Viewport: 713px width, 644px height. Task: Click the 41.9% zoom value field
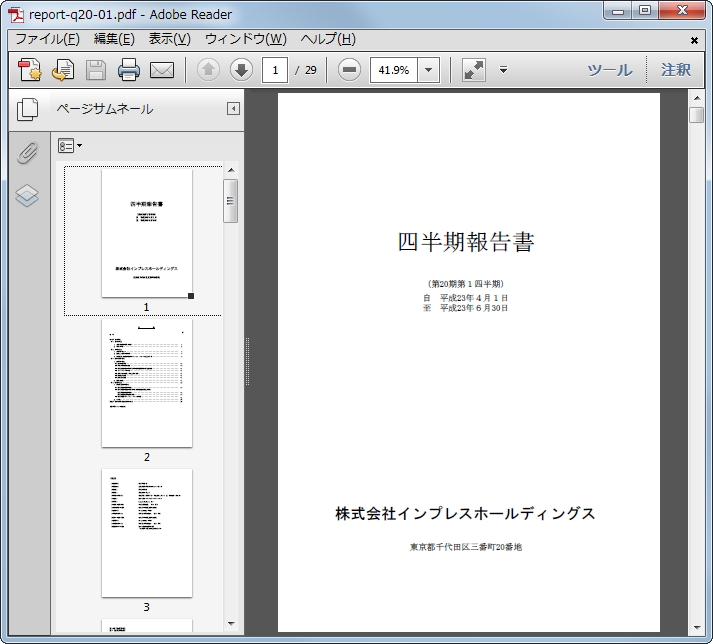click(394, 70)
